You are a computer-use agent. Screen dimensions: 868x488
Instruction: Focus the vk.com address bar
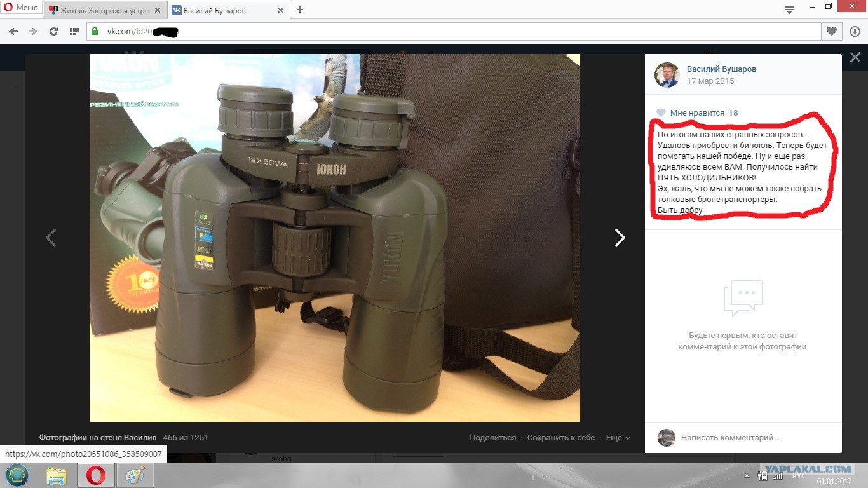[453, 31]
